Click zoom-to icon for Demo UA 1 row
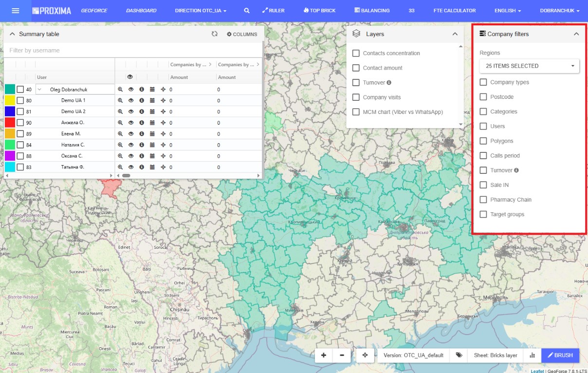588x373 pixels. click(x=120, y=101)
